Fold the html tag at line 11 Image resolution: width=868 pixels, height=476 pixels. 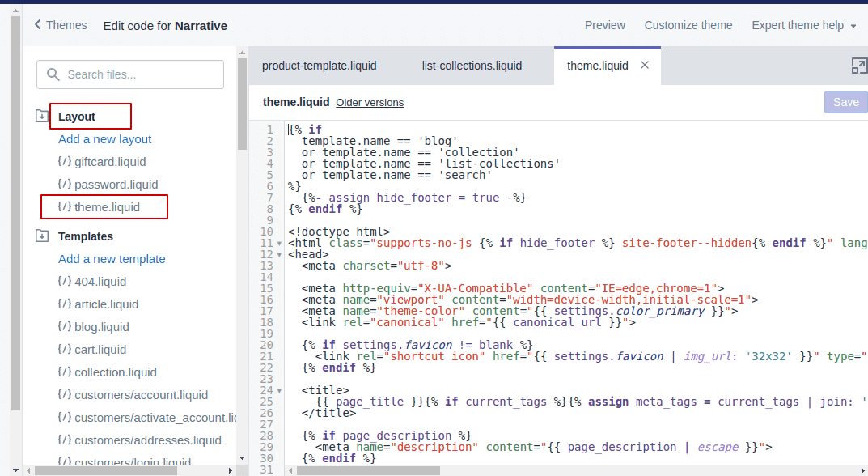click(279, 244)
